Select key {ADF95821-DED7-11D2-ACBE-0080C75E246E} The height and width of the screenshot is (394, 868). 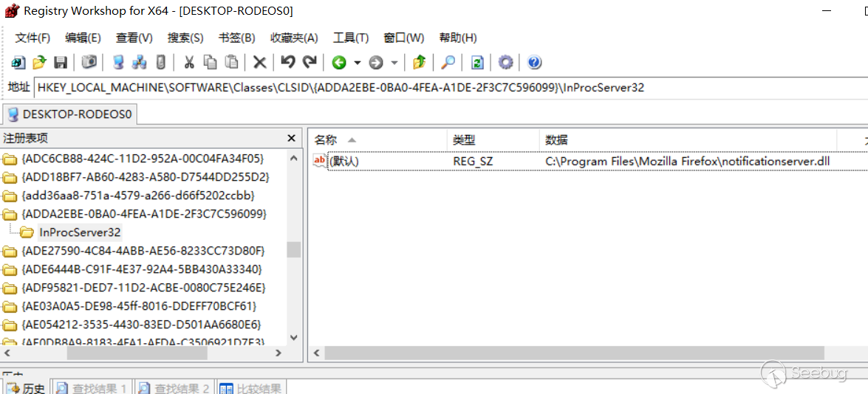pos(144,287)
